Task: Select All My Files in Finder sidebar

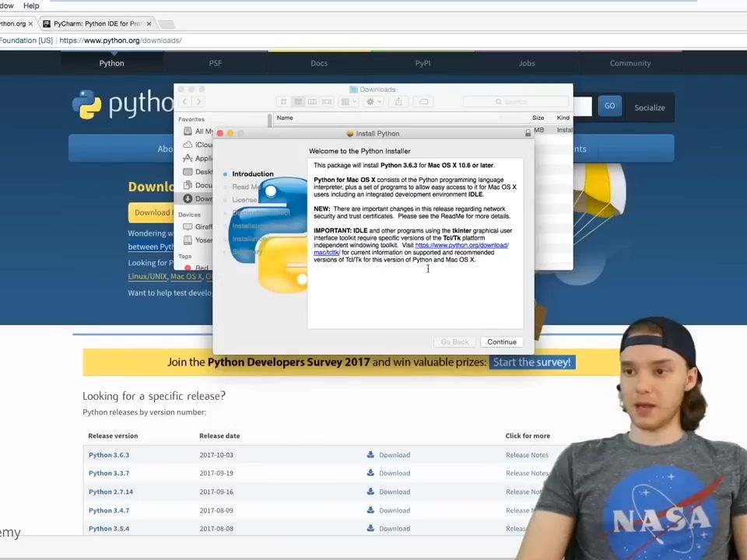Action: click(x=198, y=131)
